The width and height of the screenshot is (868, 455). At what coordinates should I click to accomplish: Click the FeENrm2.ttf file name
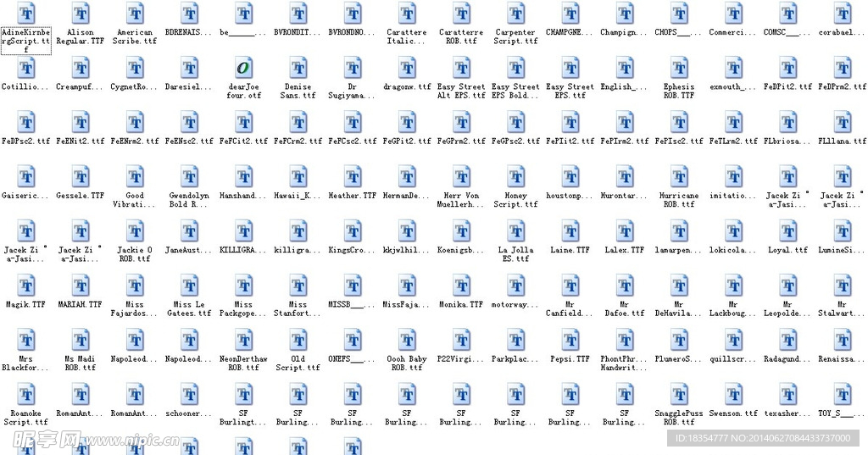click(x=135, y=141)
